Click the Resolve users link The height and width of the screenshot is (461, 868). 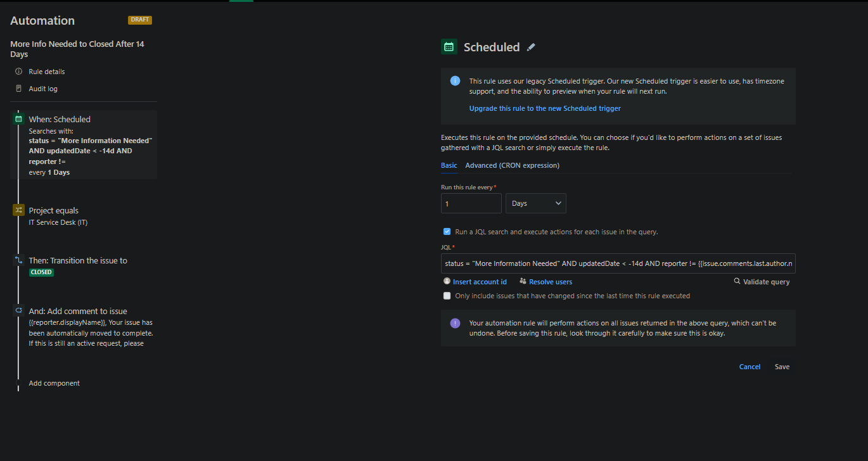click(551, 282)
